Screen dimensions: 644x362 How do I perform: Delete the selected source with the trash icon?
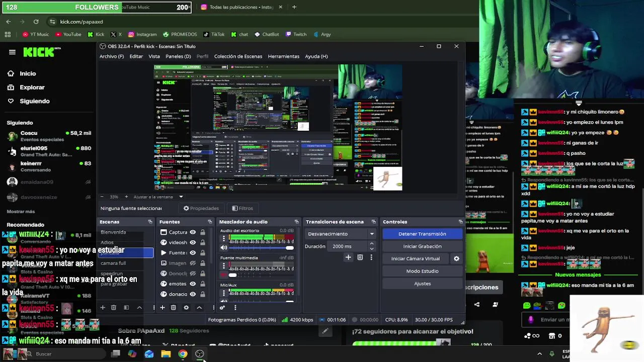(x=174, y=308)
